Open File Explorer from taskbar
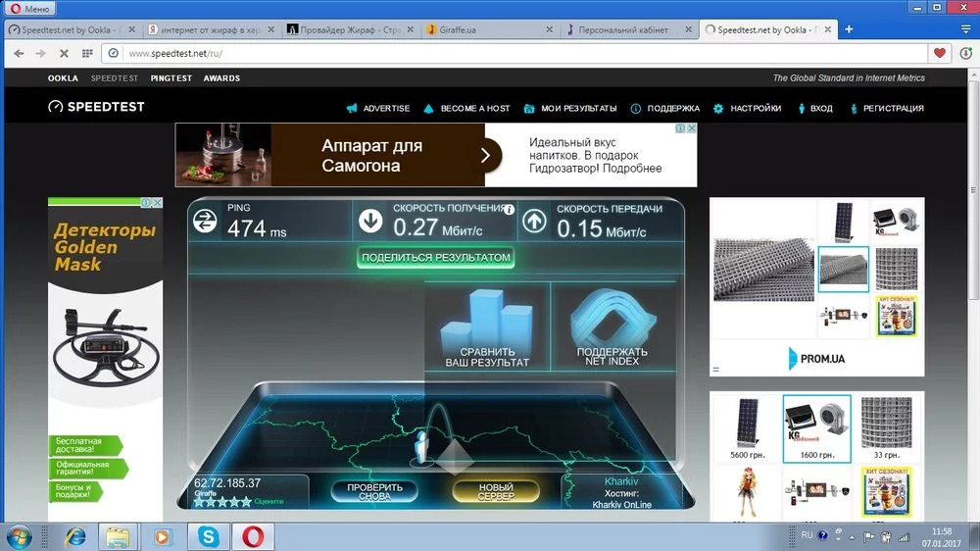 [x=118, y=537]
